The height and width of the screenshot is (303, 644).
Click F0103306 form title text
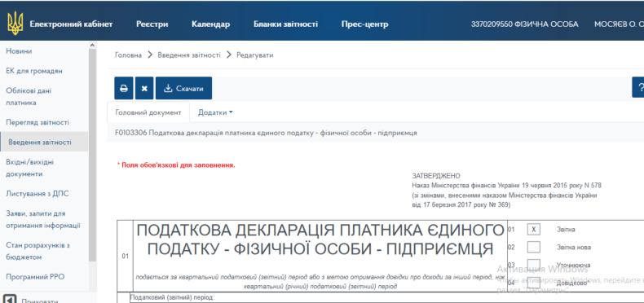click(266, 133)
